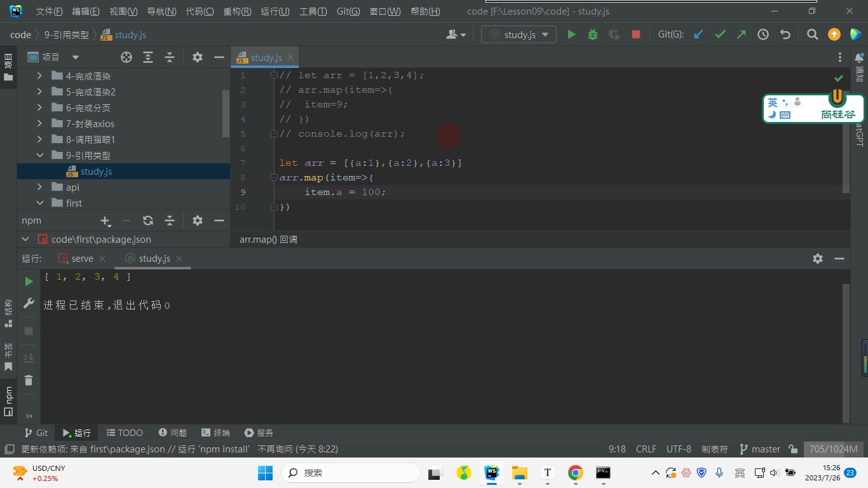This screenshot has height=488, width=868.
Task: Switch to the serve run tab
Action: pos(76,259)
